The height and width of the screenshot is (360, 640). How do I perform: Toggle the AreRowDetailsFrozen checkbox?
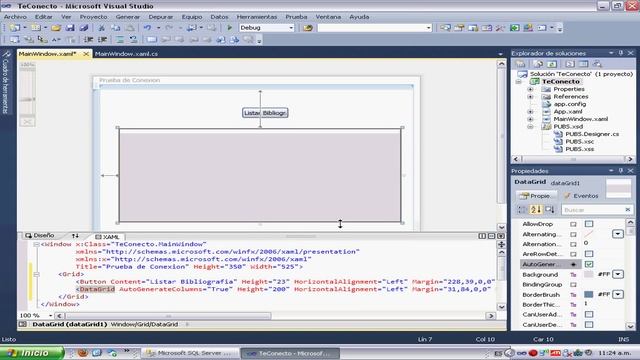[x=589, y=254]
